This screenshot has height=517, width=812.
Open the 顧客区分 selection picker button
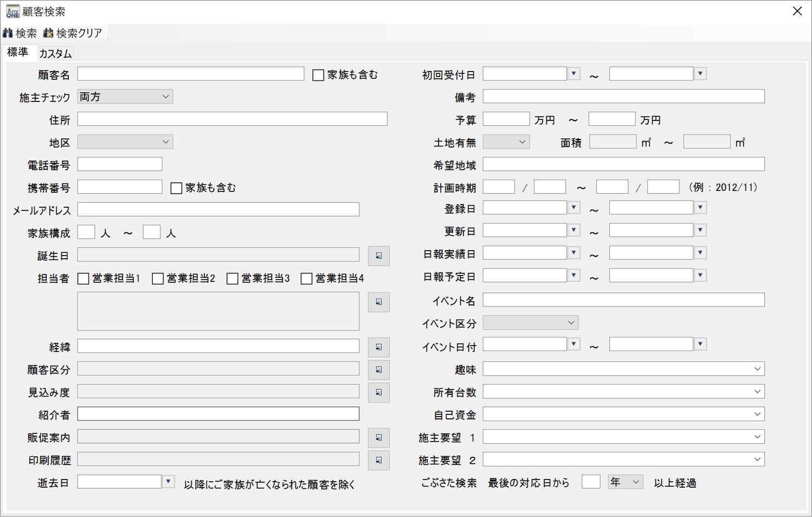(x=378, y=369)
